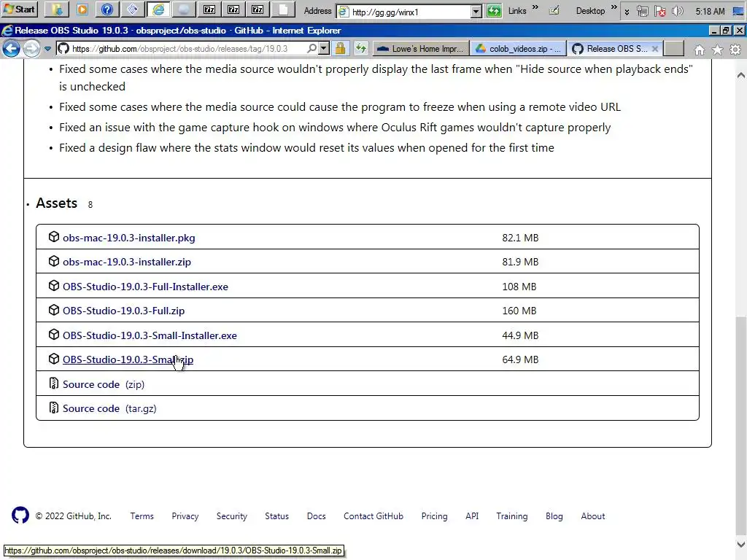747x560 pixels.
Task: Open the first 7z taskbar button
Action: 209,9
